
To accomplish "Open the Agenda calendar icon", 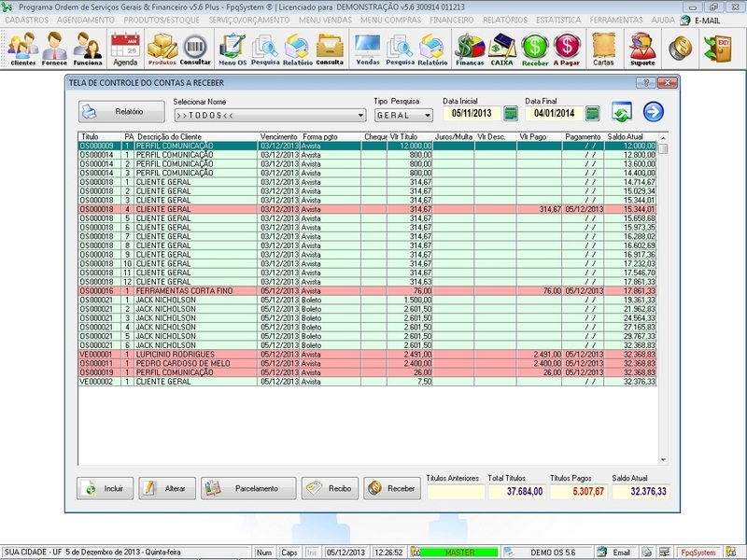I will [x=124, y=49].
